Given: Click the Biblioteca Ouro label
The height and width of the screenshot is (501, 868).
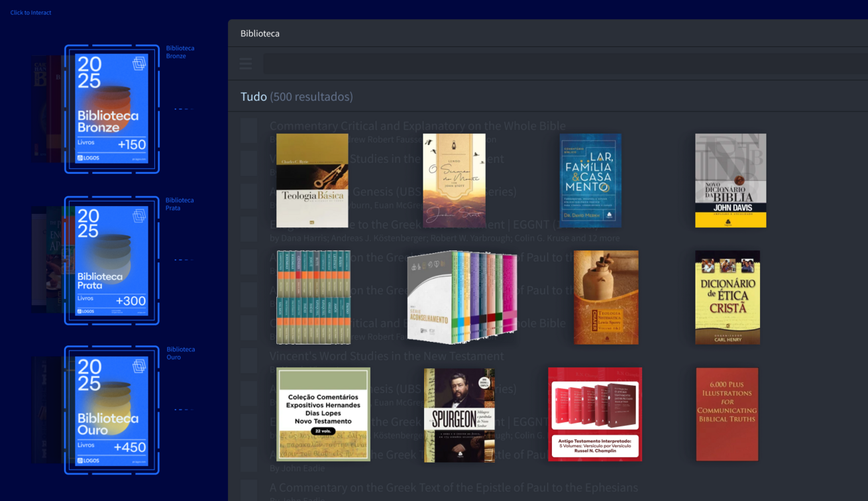Looking at the screenshot, I should tap(181, 353).
